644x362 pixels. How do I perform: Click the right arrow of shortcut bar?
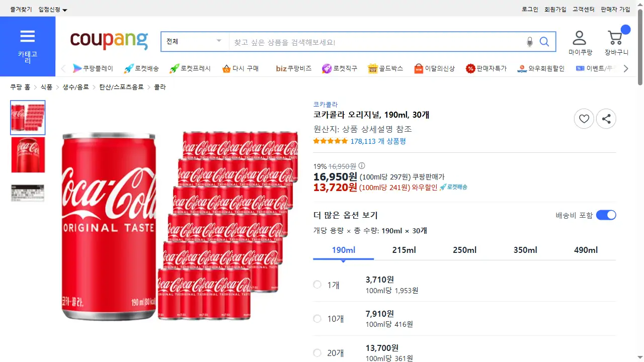point(626,68)
